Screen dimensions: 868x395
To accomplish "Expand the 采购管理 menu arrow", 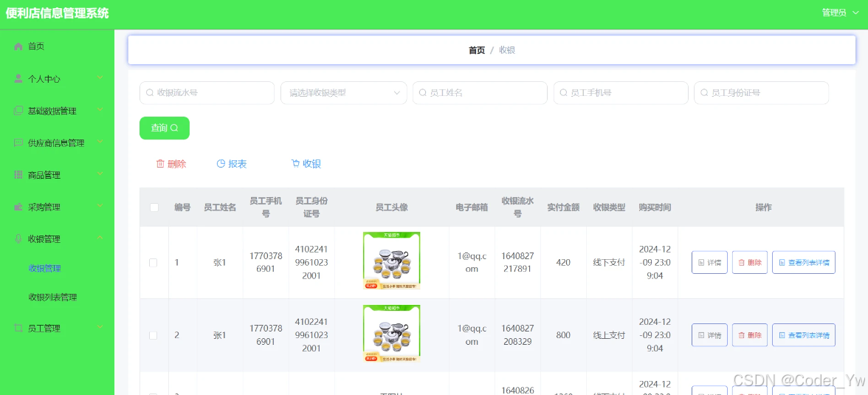I will [x=100, y=206].
